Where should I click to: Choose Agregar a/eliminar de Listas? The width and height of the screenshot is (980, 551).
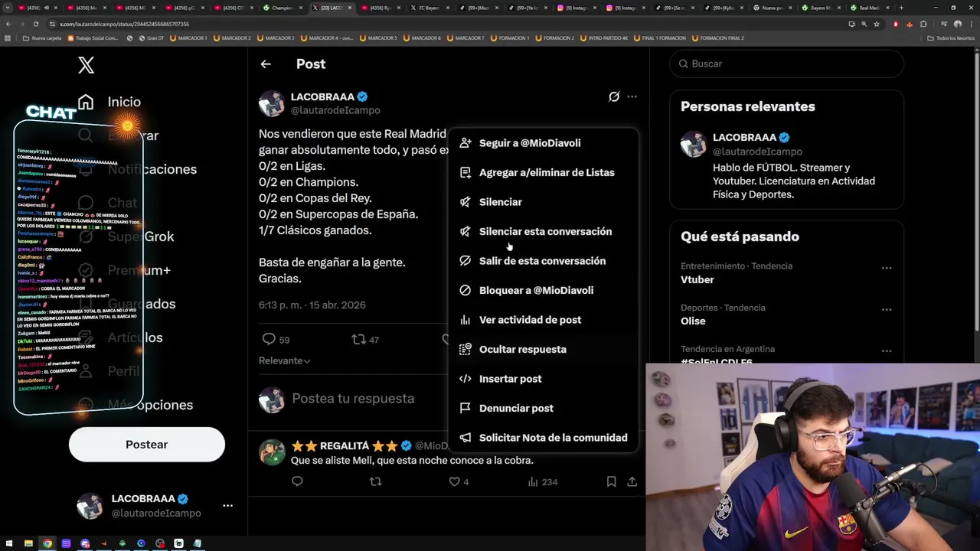543,173
